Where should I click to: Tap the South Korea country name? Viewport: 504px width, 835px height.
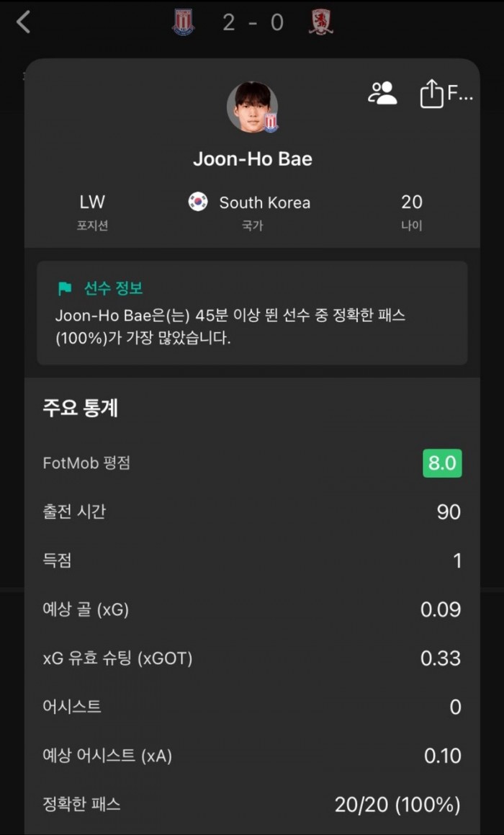[x=264, y=202]
